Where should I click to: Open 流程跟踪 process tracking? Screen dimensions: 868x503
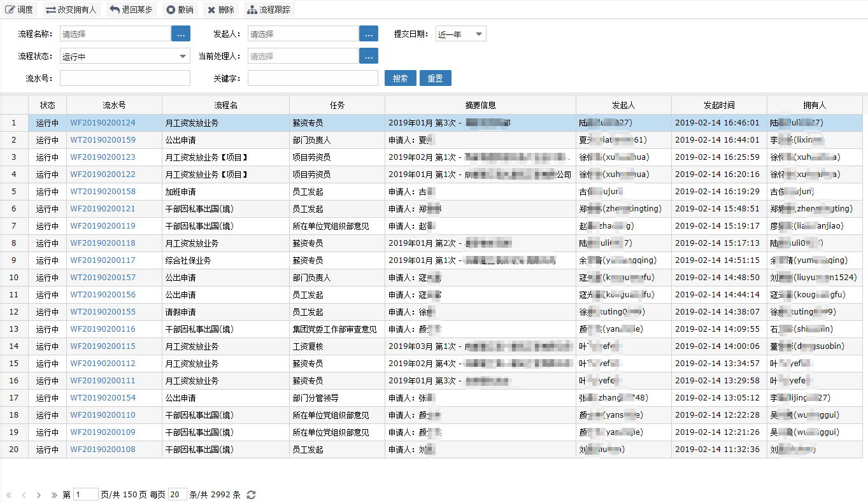[252, 10]
